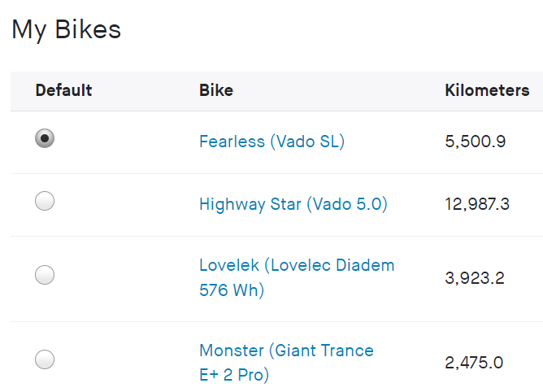This screenshot has width=543, height=392.
Task: Click the My Bikes heading
Action: (x=66, y=30)
